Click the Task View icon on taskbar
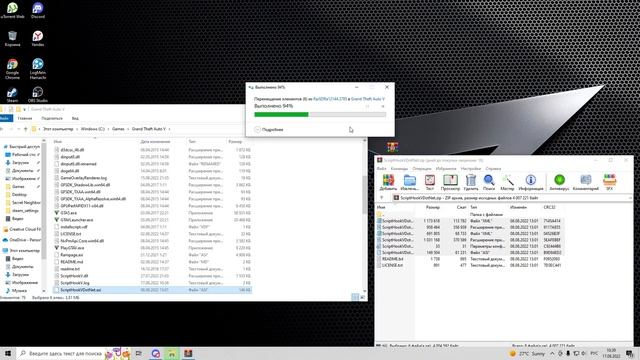Viewport: 640px width, 360px height. 139,353
